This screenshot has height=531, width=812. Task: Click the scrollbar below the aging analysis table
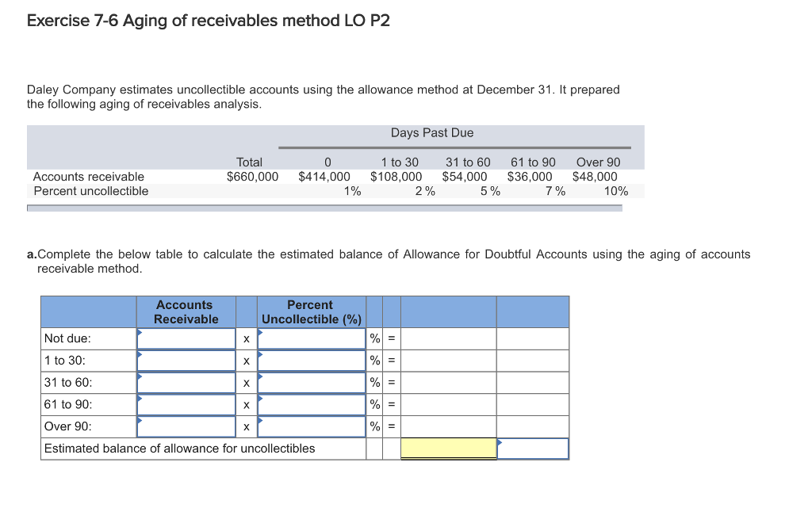pyautogui.click(x=325, y=205)
